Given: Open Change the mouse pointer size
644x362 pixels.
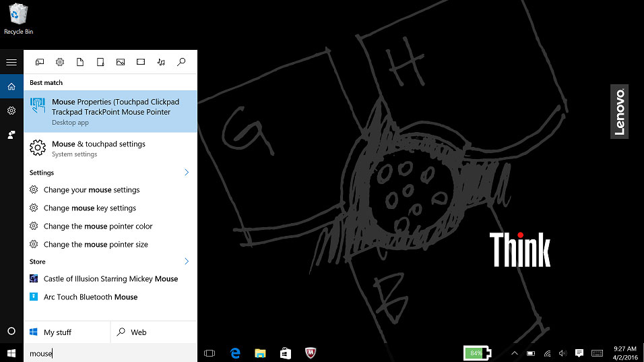Looking at the screenshot, I should click(110, 244).
